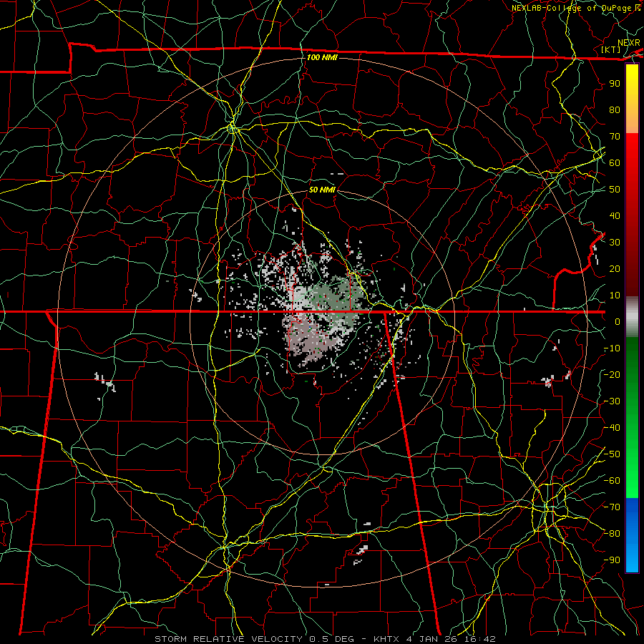This screenshot has height=644, width=644.
Task: Pick the gray zero-velocity segment of color bar
Action: click(x=632, y=317)
